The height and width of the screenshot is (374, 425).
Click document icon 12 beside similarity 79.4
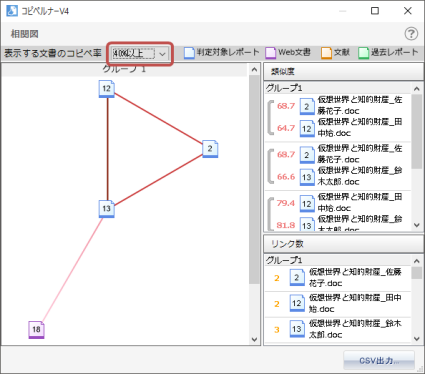307,204
